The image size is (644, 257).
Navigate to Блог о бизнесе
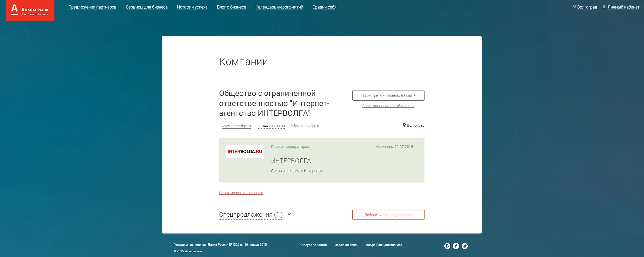coord(231,7)
